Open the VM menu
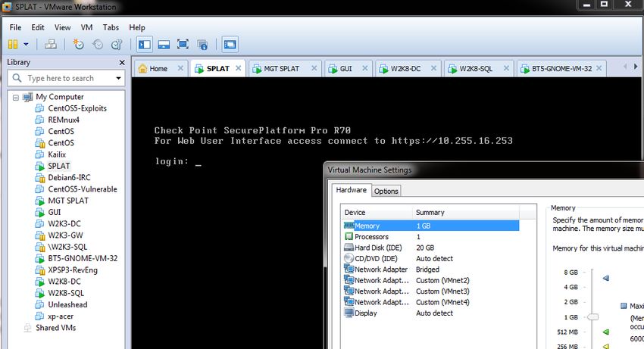Viewport: 644px width, 349px height. click(86, 27)
